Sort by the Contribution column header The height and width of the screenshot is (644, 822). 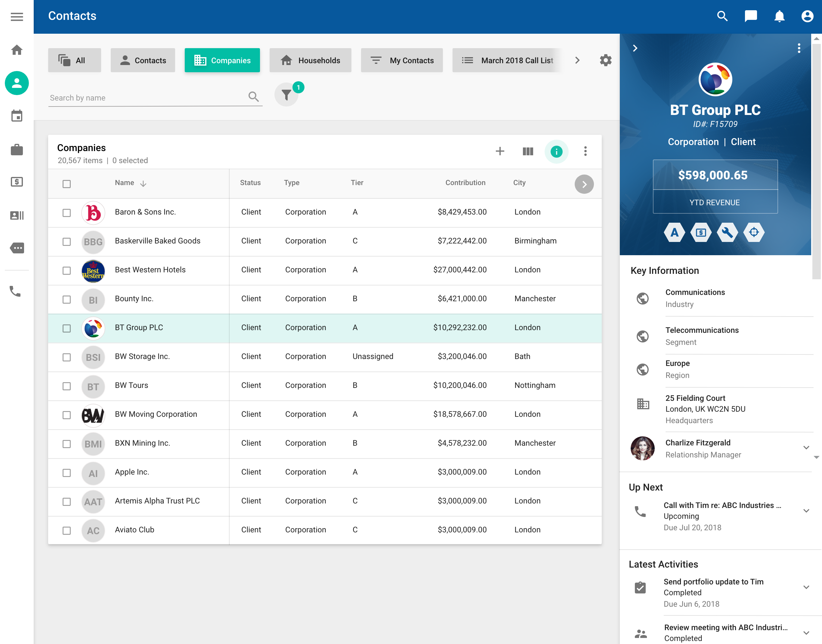pyautogui.click(x=465, y=182)
